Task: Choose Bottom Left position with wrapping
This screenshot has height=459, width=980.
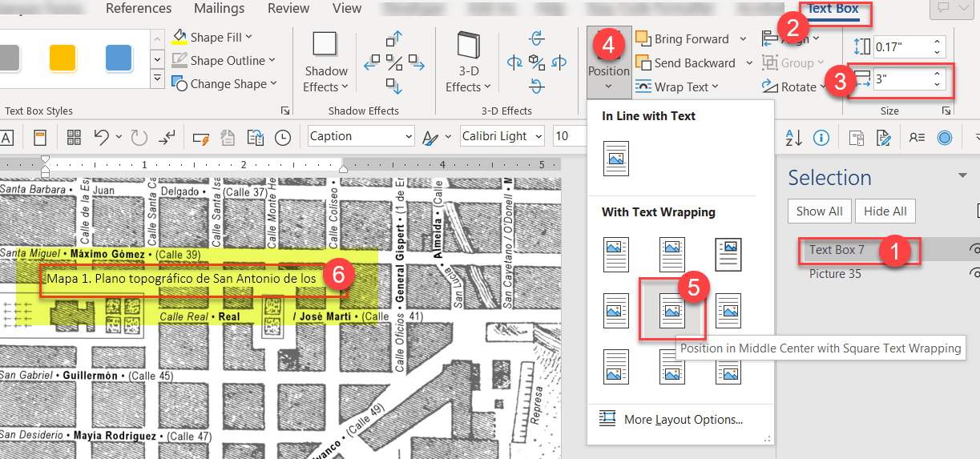Action: (616, 367)
